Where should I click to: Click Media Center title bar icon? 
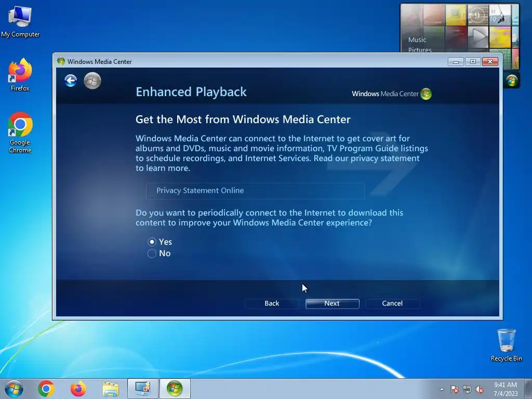(x=61, y=61)
